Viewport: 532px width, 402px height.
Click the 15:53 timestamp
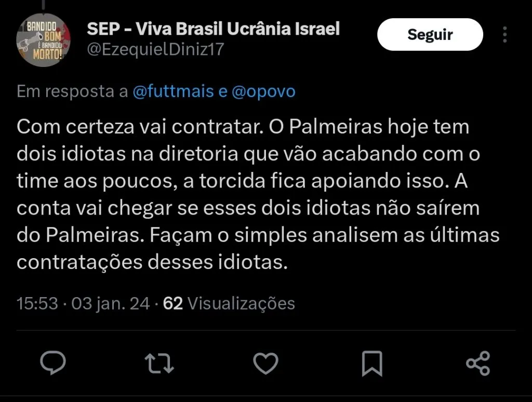pyautogui.click(x=37, y=303)
